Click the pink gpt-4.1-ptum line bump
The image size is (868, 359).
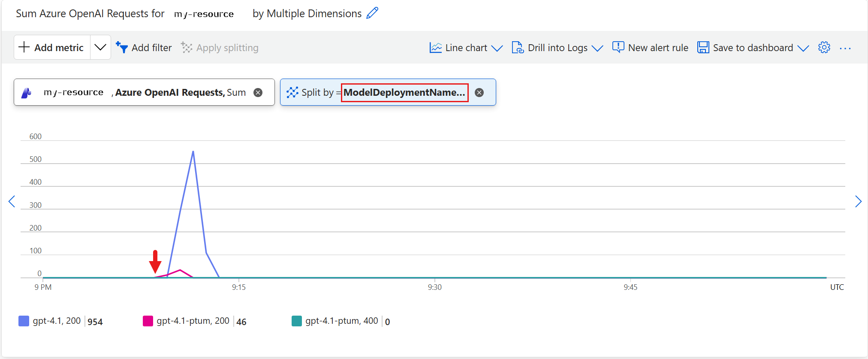[x=180, y=270]
